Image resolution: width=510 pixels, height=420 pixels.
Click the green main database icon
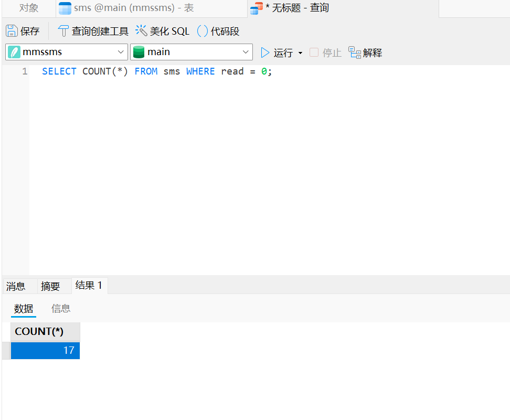tap(139, 52)
